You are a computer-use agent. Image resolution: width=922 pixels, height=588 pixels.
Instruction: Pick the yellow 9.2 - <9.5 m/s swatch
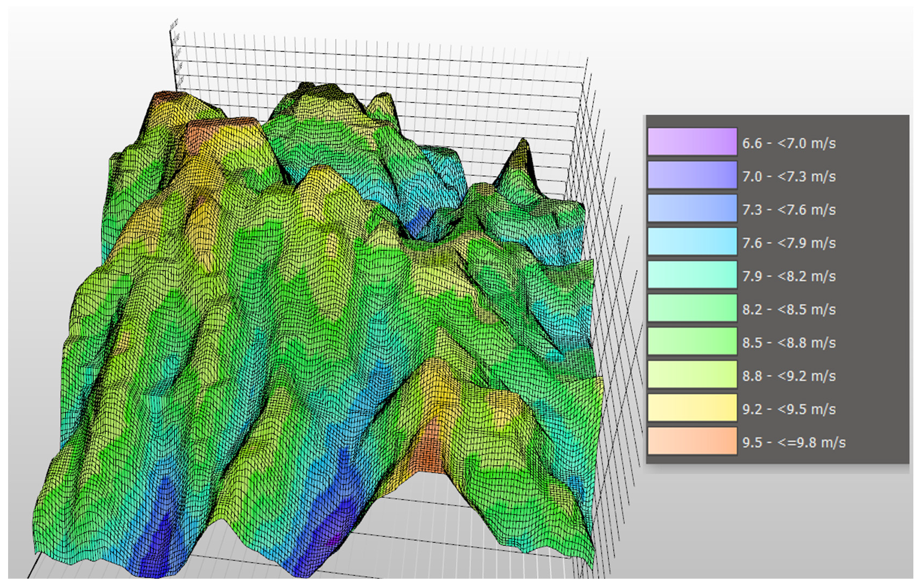[692, 408]
